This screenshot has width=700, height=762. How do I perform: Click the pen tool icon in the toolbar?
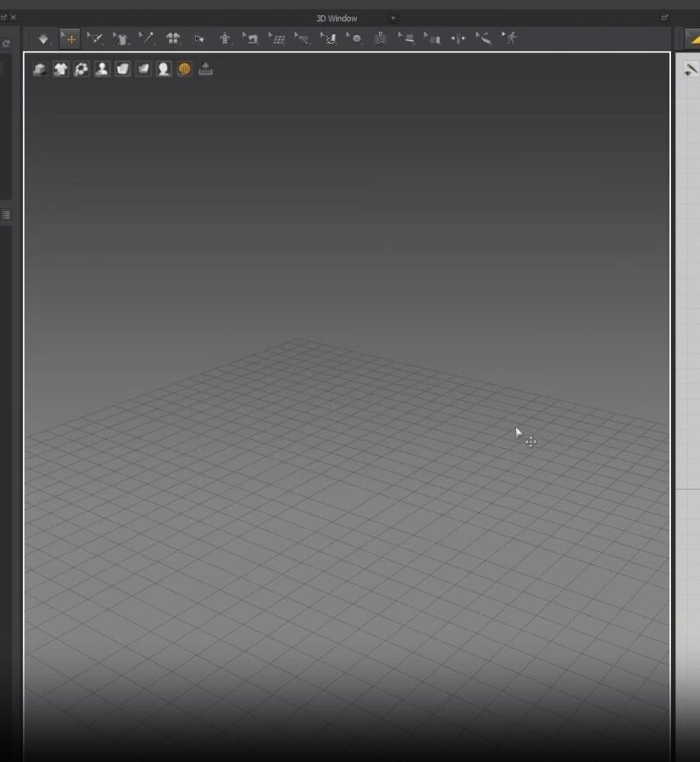(149, 38)
